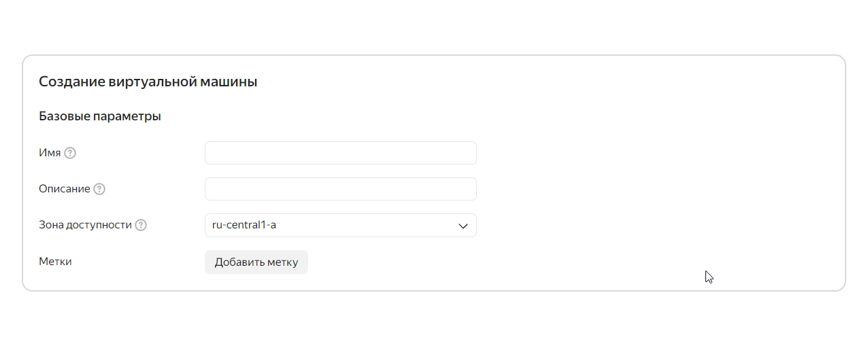
Task: Click the Добавить метку button
Action: (256, 262)
